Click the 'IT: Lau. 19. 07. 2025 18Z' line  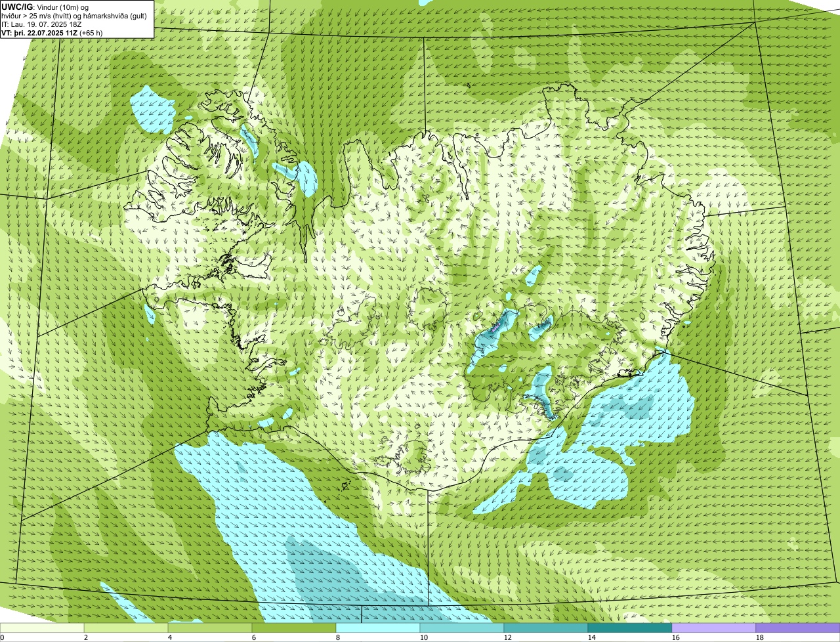[41, 24]
